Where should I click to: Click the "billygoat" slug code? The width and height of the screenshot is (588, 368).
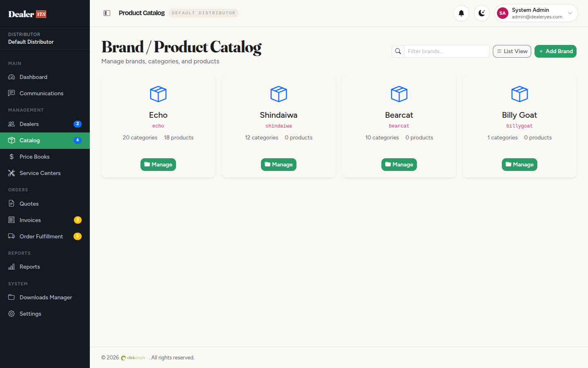click(x=520, y=126)
